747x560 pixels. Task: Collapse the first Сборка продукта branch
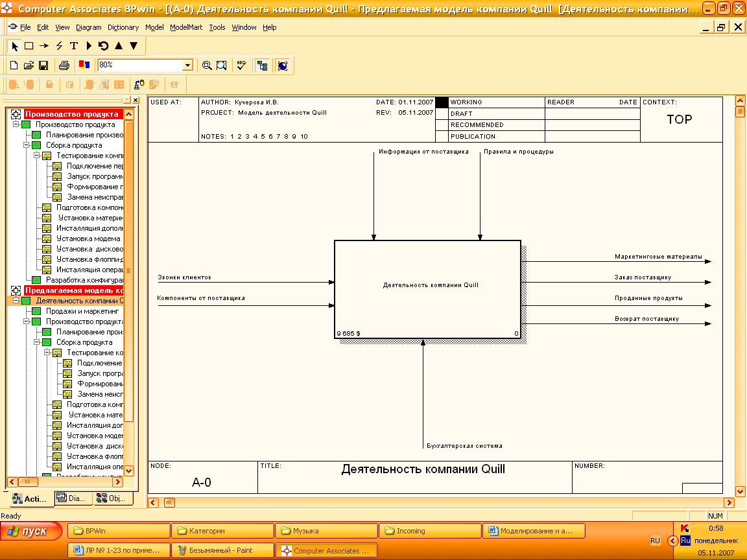tap(26, 145)
